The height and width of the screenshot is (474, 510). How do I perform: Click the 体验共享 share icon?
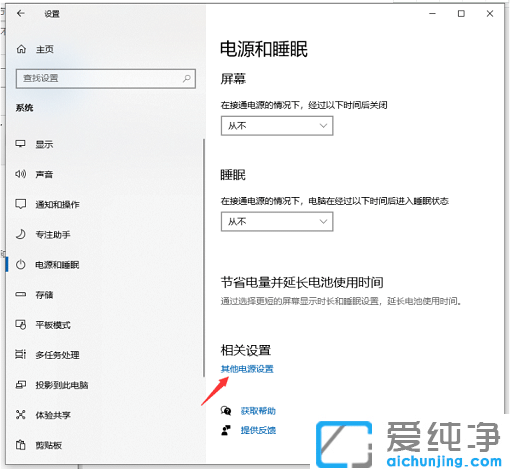[x=21, y=415]
